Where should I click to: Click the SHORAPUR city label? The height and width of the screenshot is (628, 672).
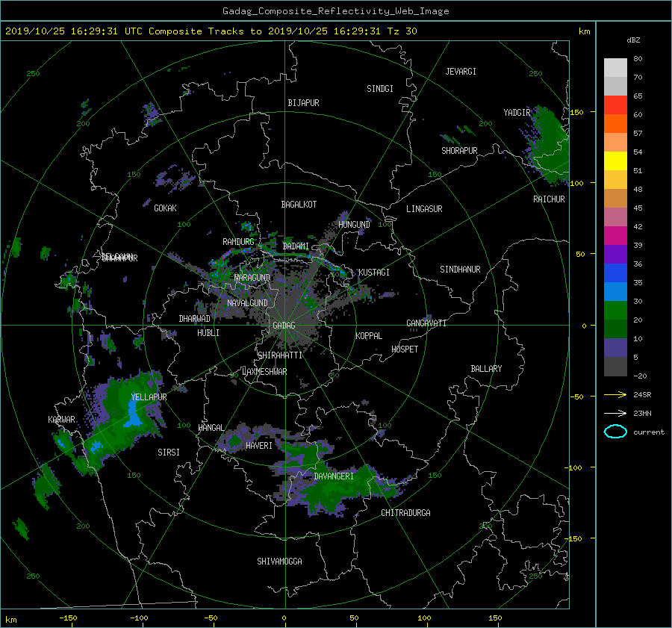(459, 151)
